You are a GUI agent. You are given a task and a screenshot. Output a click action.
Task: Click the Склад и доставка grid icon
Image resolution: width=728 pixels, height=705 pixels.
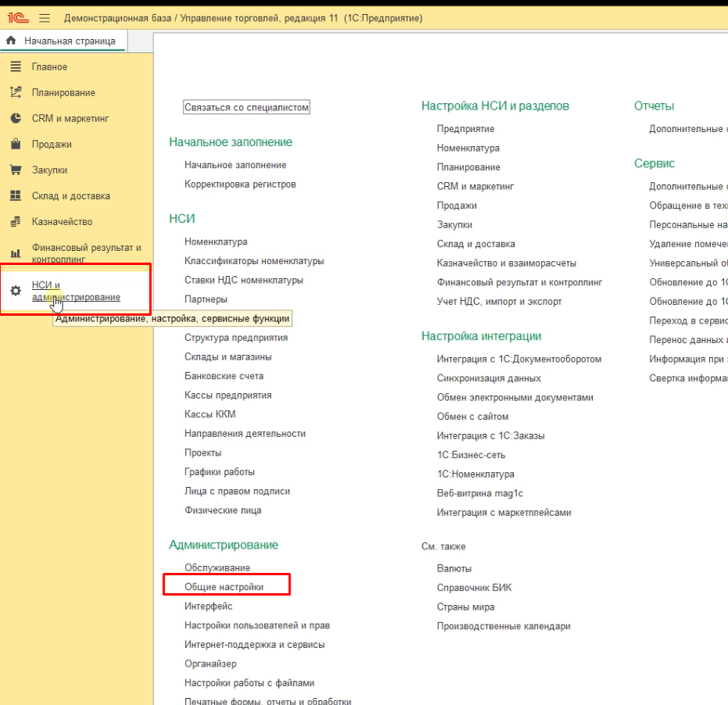[x=16, y=195]
